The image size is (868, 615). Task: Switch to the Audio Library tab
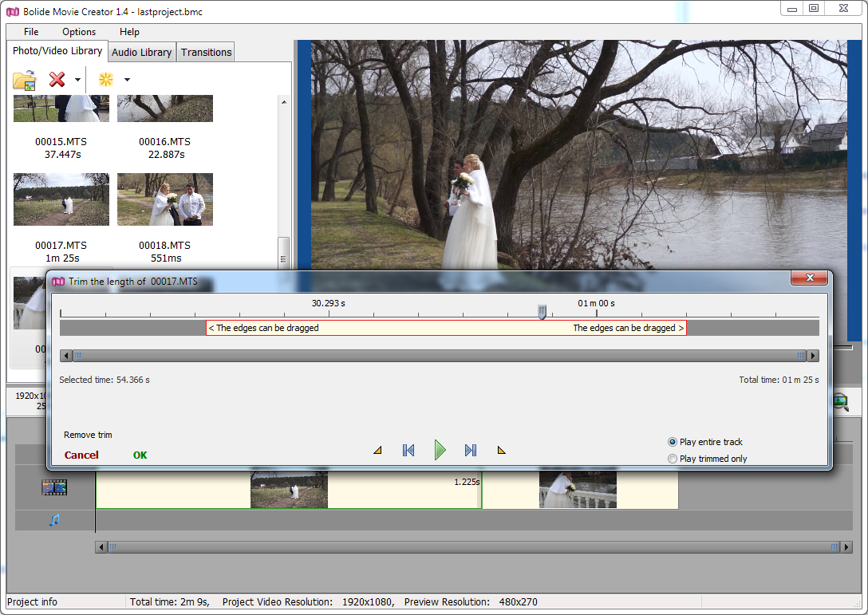141,52
